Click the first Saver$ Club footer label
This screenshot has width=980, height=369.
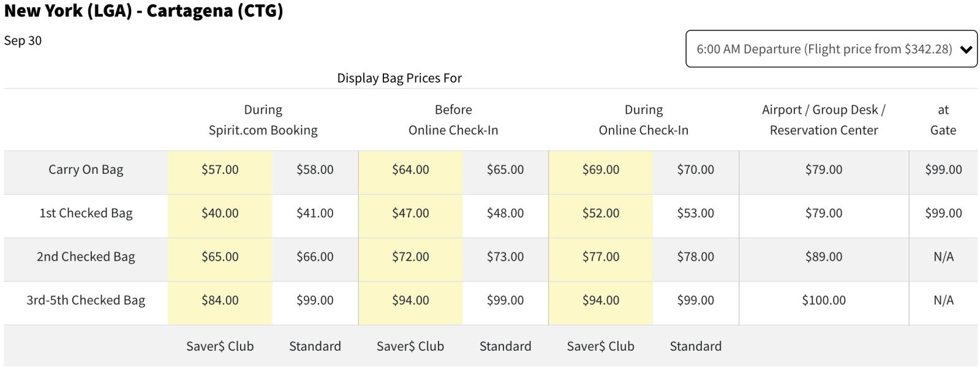(220, 346)
